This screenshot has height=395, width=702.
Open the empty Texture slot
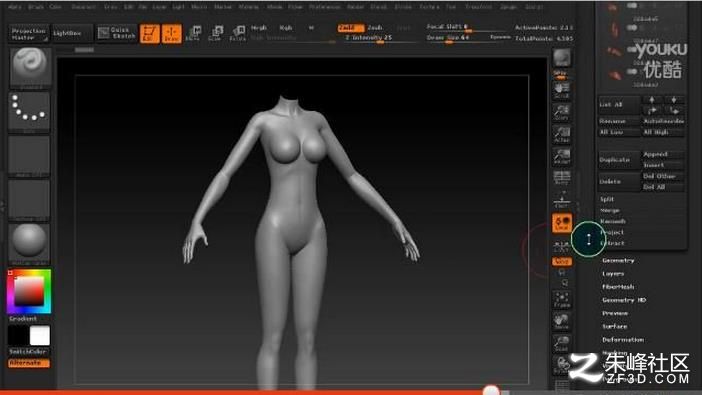pos(30,199)
